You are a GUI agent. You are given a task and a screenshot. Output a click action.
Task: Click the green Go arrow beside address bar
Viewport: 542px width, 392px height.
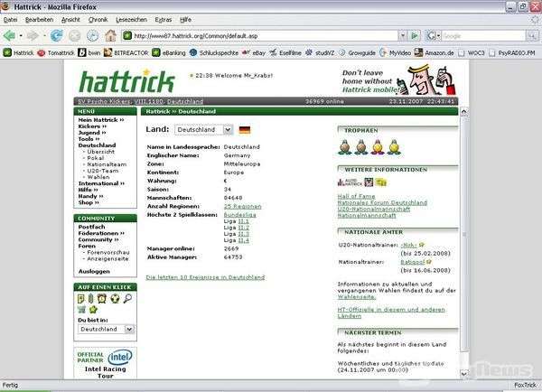(415, 35)
